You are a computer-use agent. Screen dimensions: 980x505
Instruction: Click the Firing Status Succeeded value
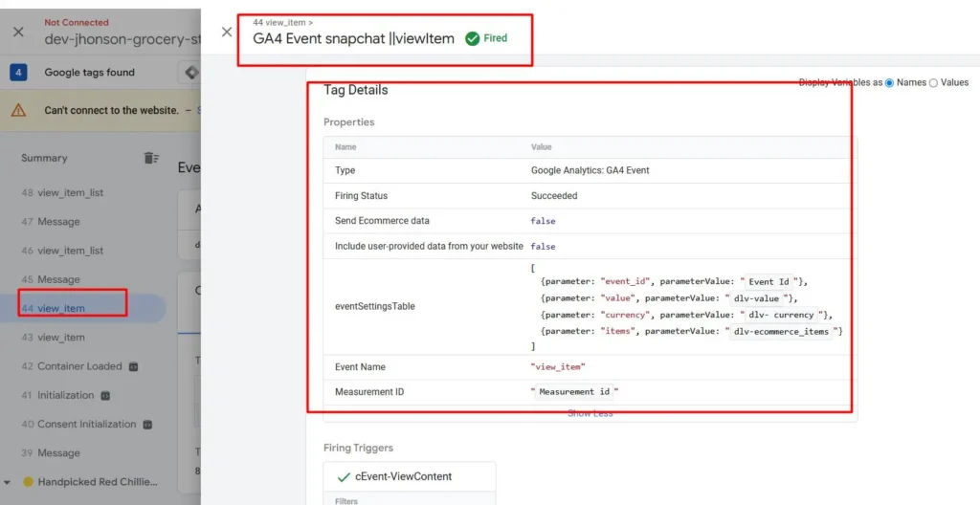click(554, 196)
